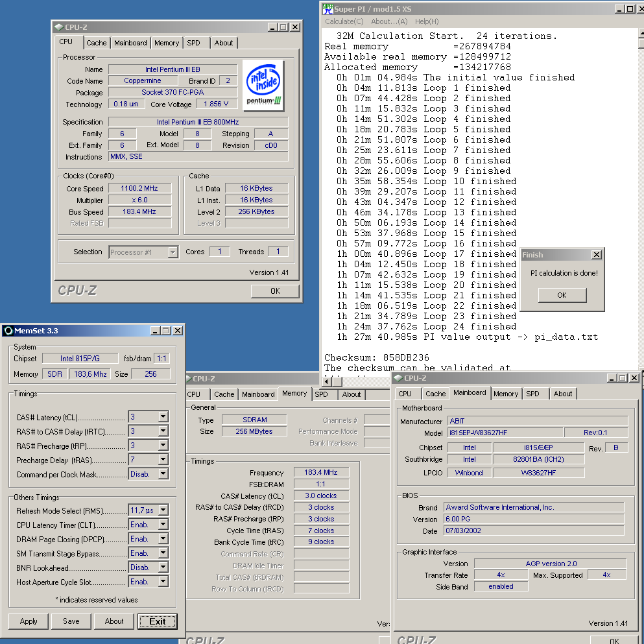Open Calculate(C) menu in Super PI
Viewport: 644px width, 644px height.
(344, 21)
